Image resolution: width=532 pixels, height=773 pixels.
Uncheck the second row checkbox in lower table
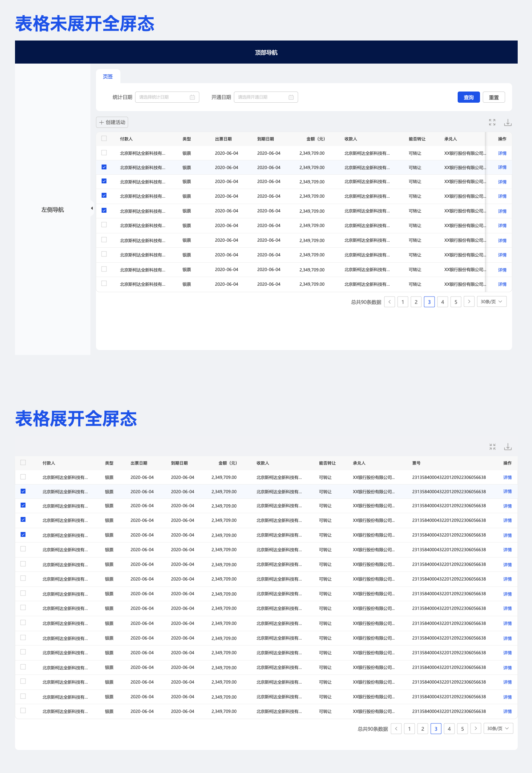tap(23, 491)
